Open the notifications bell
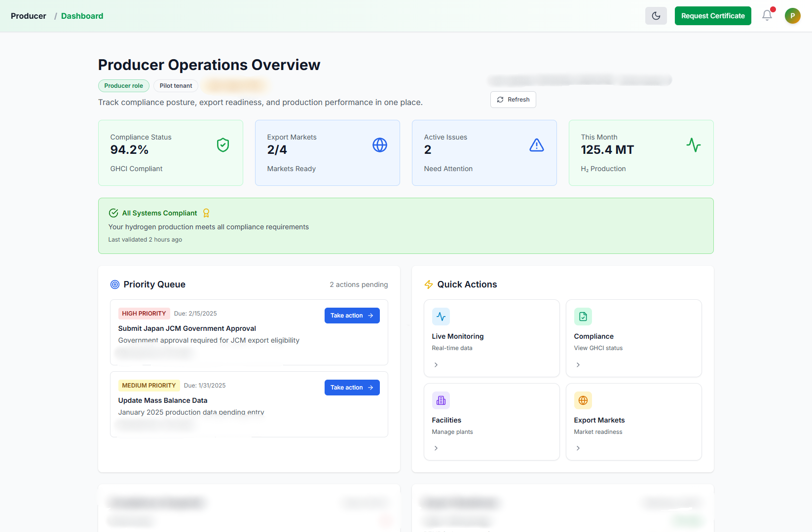This screenshot has width=812, height=532. 767,15
